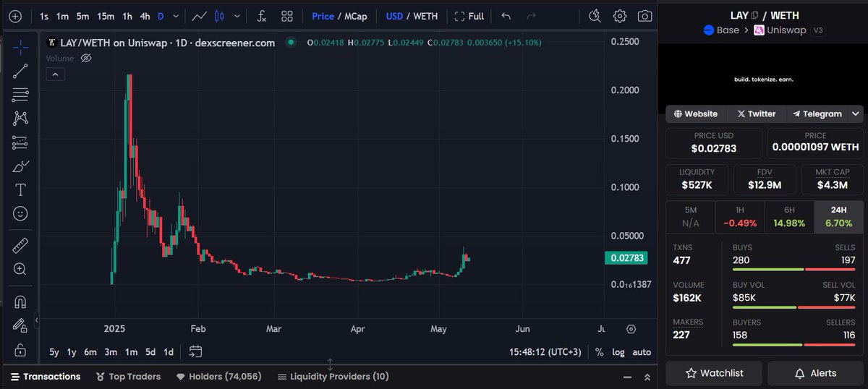The width and height of the screenshot is (868, 389).
Task: Select the 6H stats tab
Action: pyautogui.click(x=789, y=218)
